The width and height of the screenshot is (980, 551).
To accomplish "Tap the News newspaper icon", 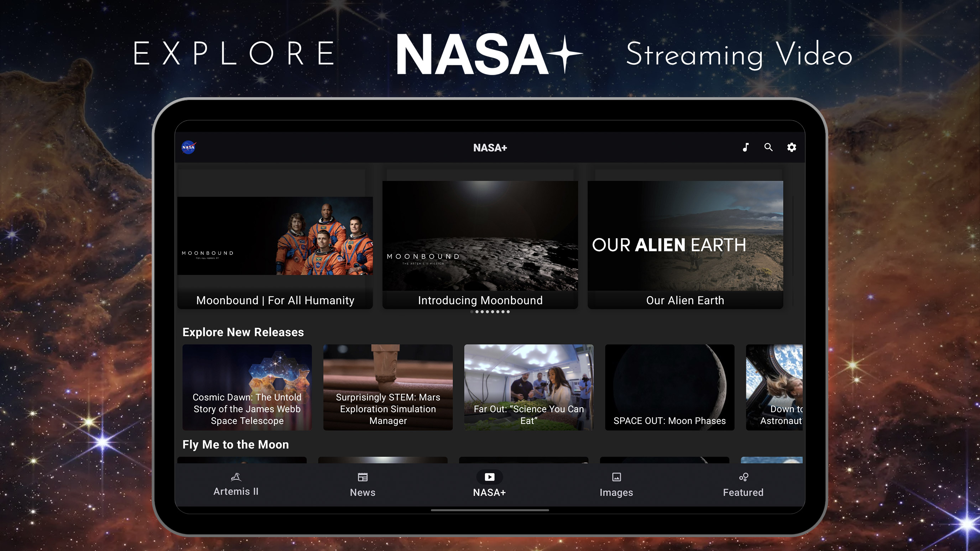I will (x=363, y=477).
